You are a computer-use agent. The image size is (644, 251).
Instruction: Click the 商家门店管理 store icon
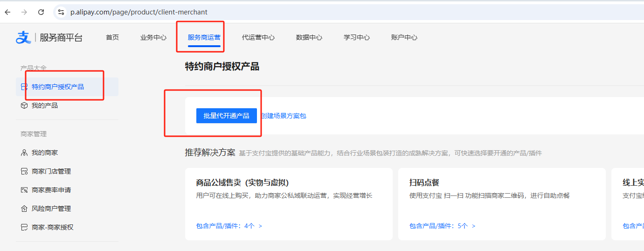click(x=24, y=171)
